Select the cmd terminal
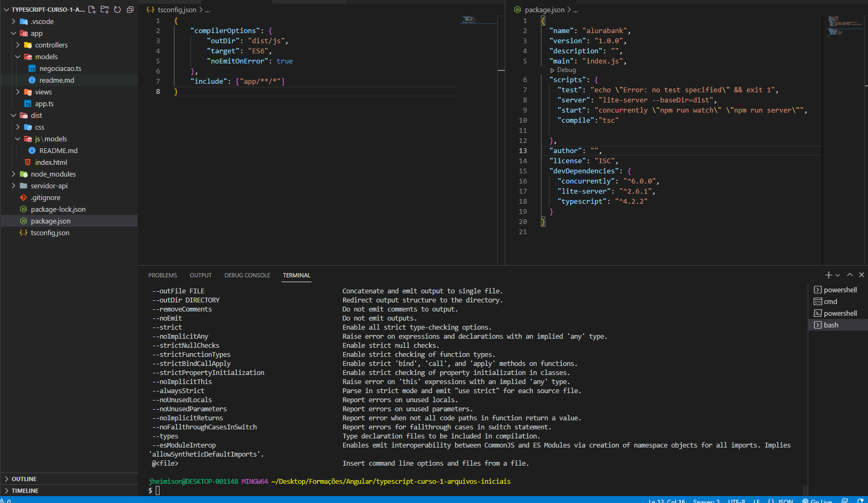Viewport: 868px width, 503px height. 838,301
